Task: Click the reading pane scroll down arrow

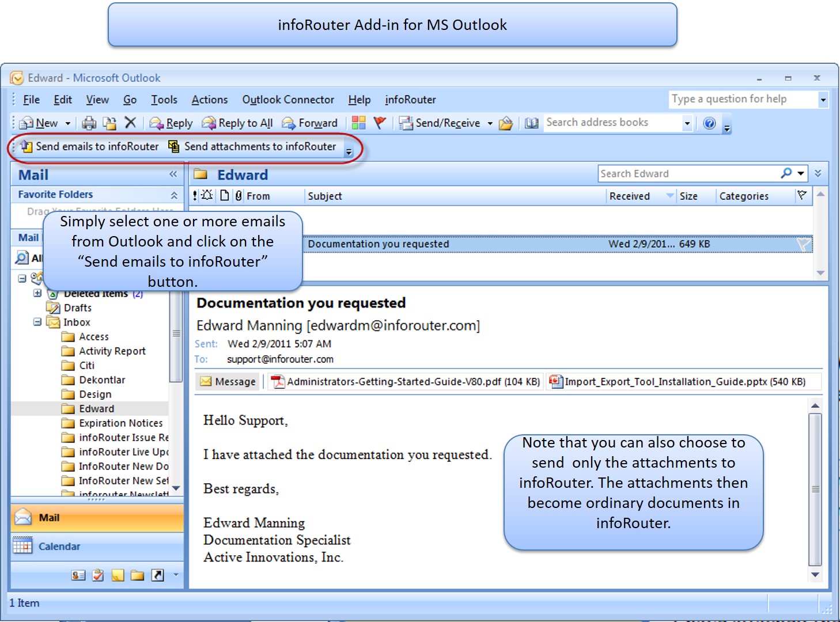Action: [x=815, y=574]
